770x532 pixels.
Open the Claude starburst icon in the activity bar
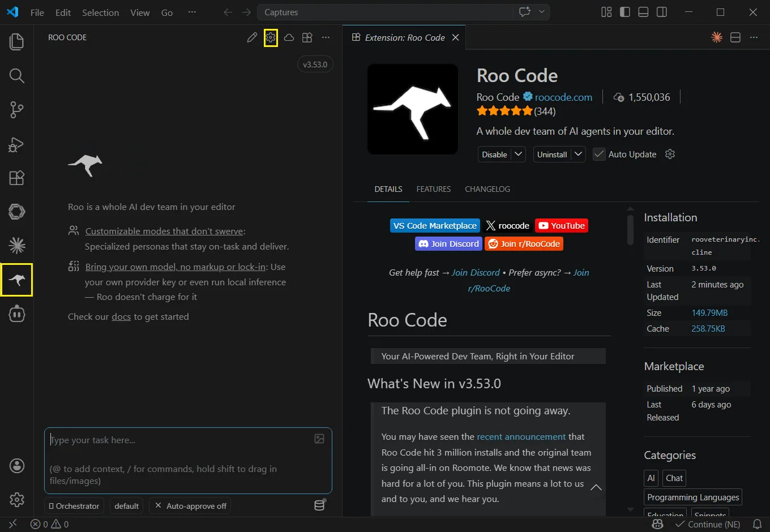coord(16,246)
